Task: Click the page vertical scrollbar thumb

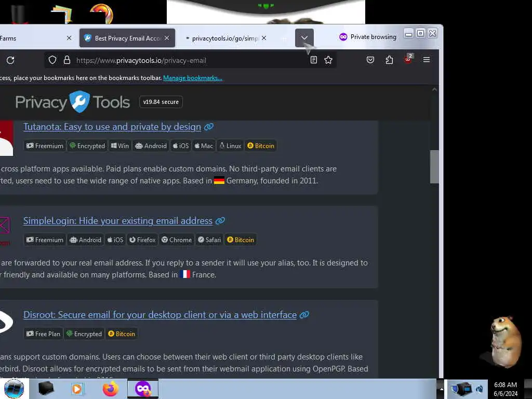Action: click(434, 167)
